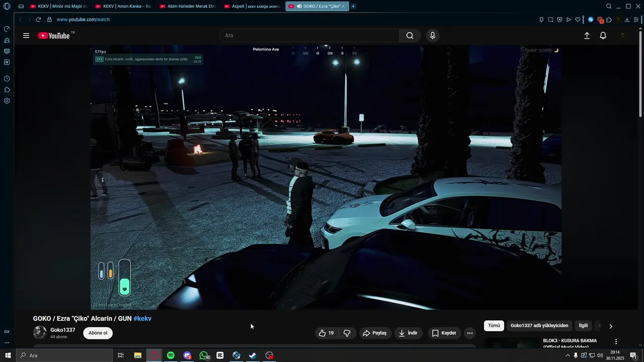The image size is (644, 362).
Task: Show hidden system tray icons chevron
Action: pos(568,355)
